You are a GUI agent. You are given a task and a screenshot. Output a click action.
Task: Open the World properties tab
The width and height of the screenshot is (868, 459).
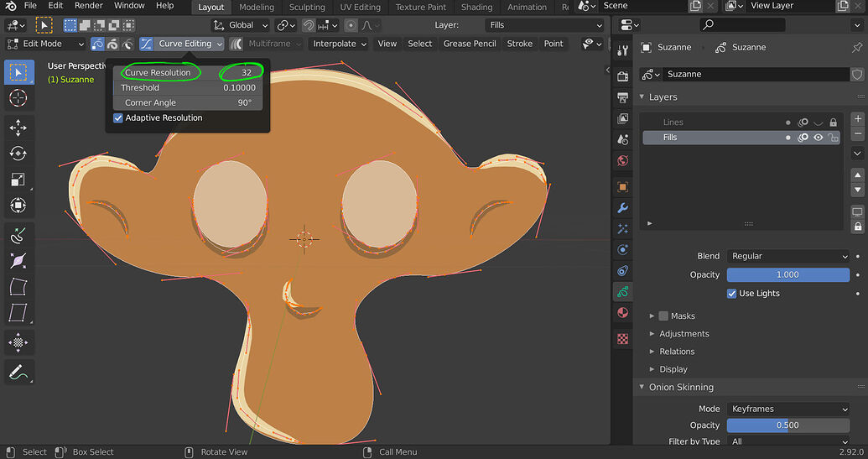(623, 160)
